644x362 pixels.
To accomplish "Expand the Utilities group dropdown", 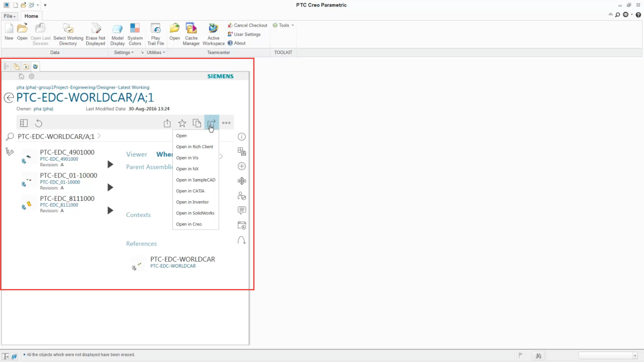I will 156,53.
